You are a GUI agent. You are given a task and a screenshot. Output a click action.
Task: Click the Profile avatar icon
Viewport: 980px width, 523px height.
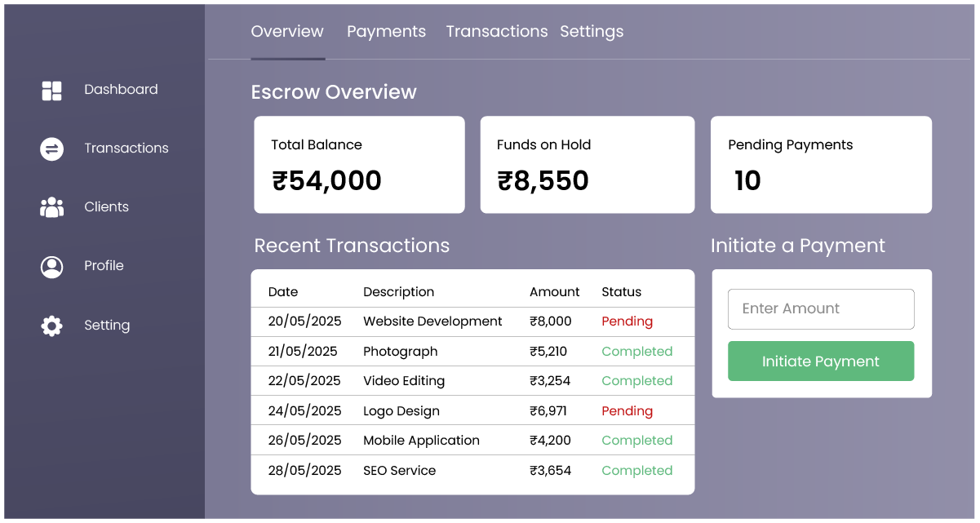coord(51,266)
